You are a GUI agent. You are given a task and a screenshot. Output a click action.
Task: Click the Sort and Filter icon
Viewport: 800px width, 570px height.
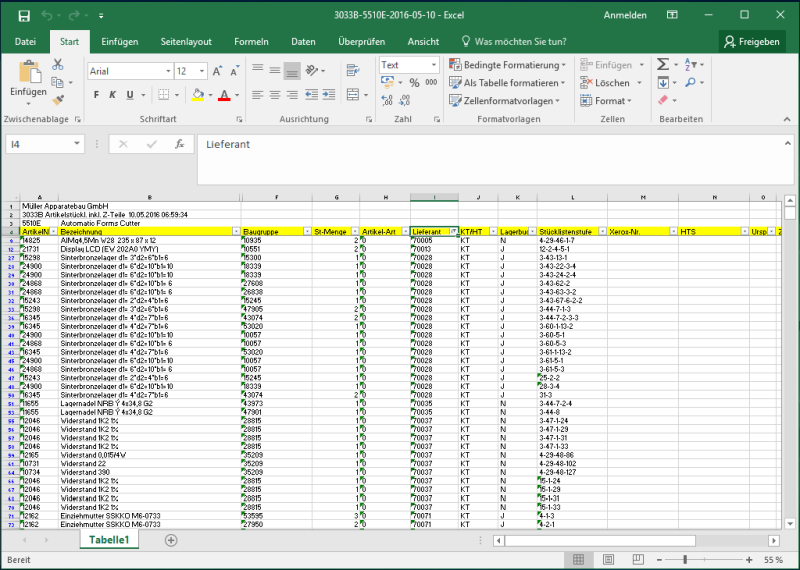point(689,64)
